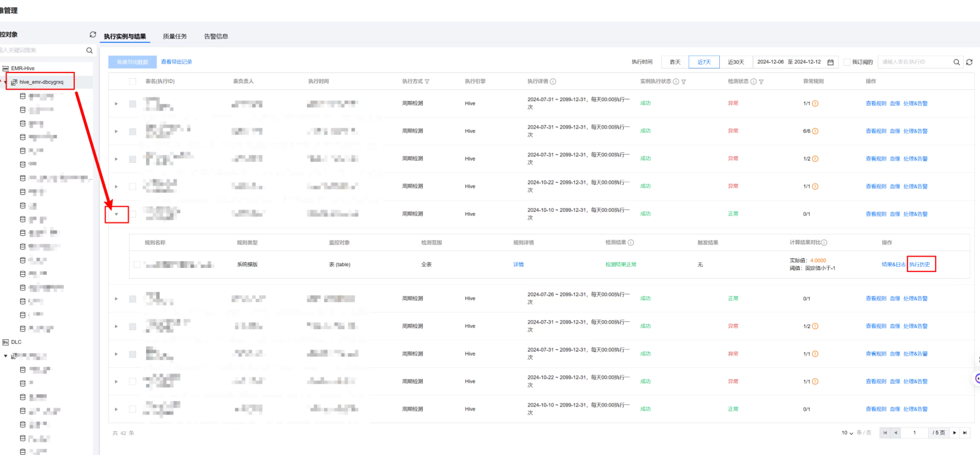Click the 执行历史 link in the rule row

pyautogui.click(x=920, y=265)
